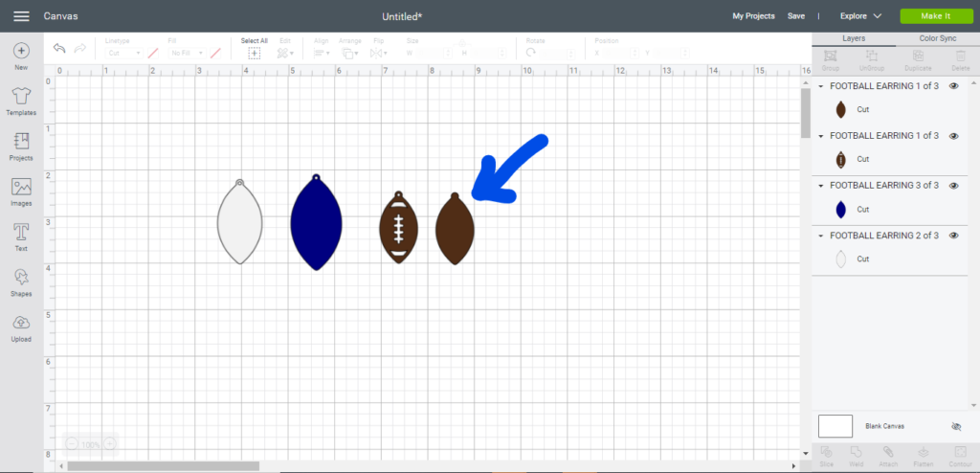This screenshot has width=980, height=473.
Task: Select the laced football Cut layer thumbnail
Action: (840, 159)
